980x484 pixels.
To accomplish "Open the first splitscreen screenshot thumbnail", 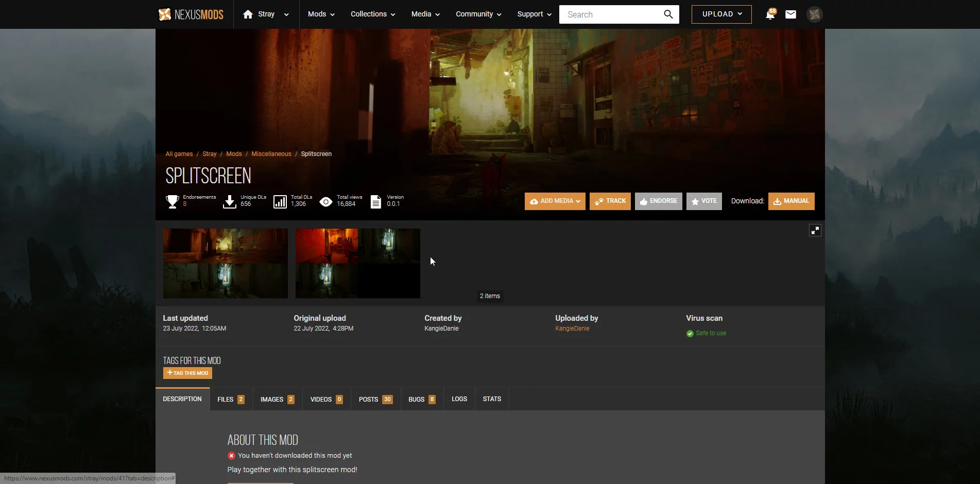I will click(226, 263).
